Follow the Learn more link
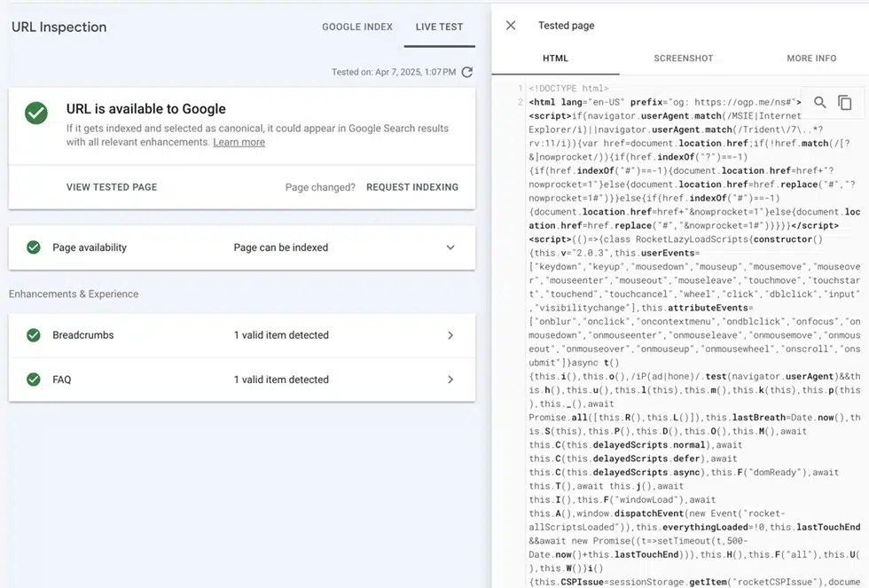The width and height of the screenshot is (869, 588). 239,142
